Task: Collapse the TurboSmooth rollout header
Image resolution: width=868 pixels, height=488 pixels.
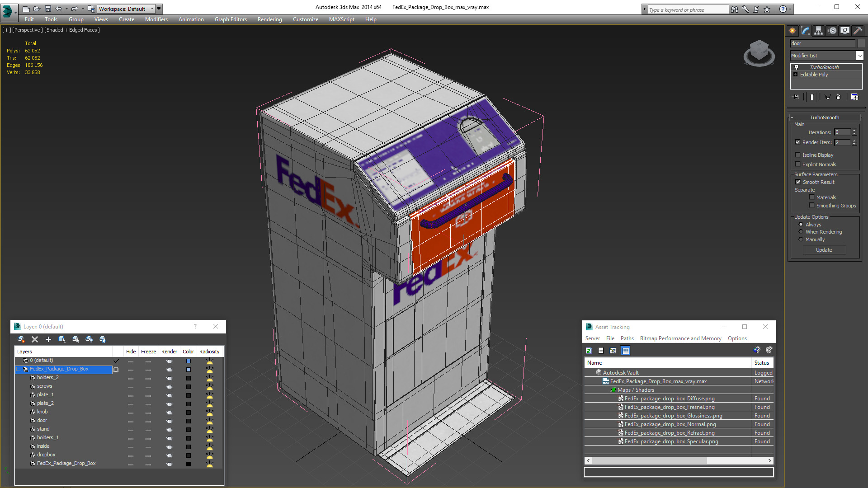Action: 824,117
